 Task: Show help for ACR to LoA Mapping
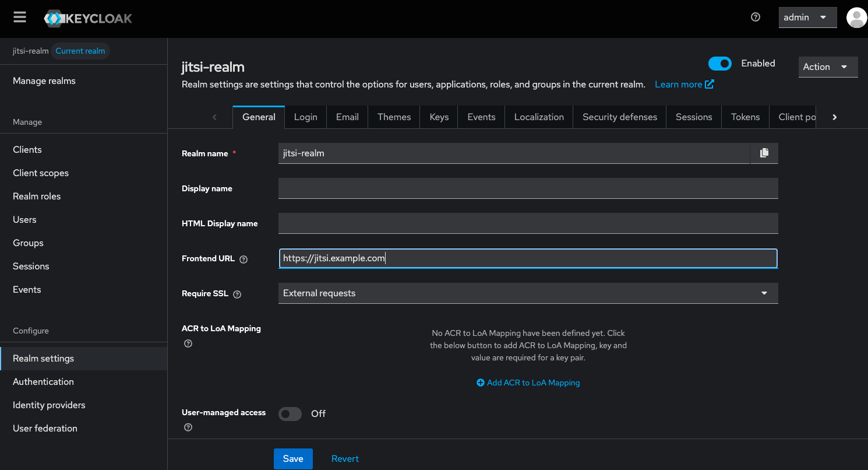pyautogui.click(x=188, y=343)
